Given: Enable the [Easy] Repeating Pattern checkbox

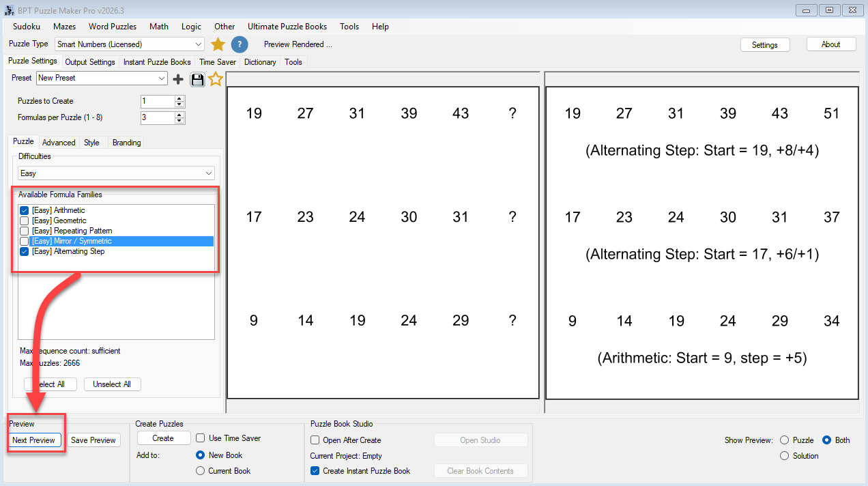Looking at the screenshot, I should 25,231.
